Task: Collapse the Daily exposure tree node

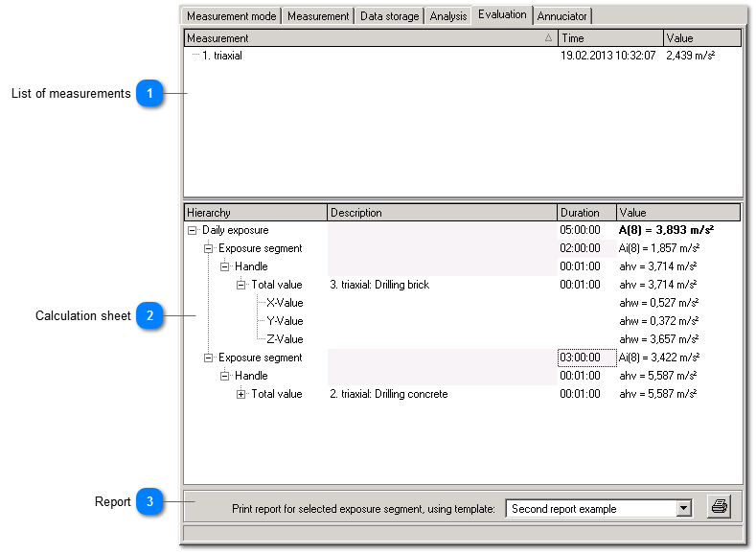Action: point(193,231)
